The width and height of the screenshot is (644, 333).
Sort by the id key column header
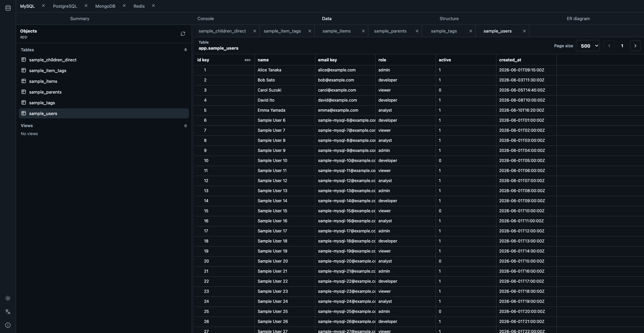224,60
